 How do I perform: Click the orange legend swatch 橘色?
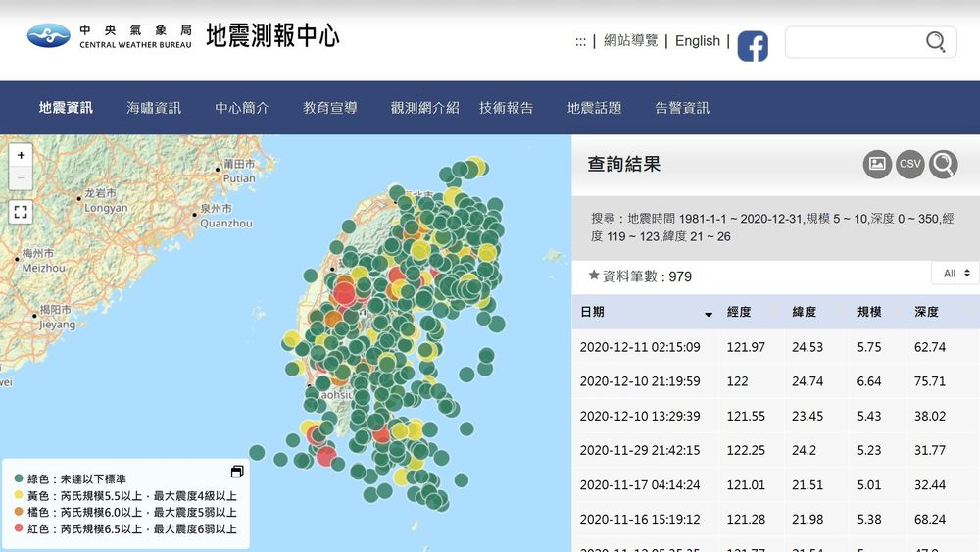tap(19, 512)
